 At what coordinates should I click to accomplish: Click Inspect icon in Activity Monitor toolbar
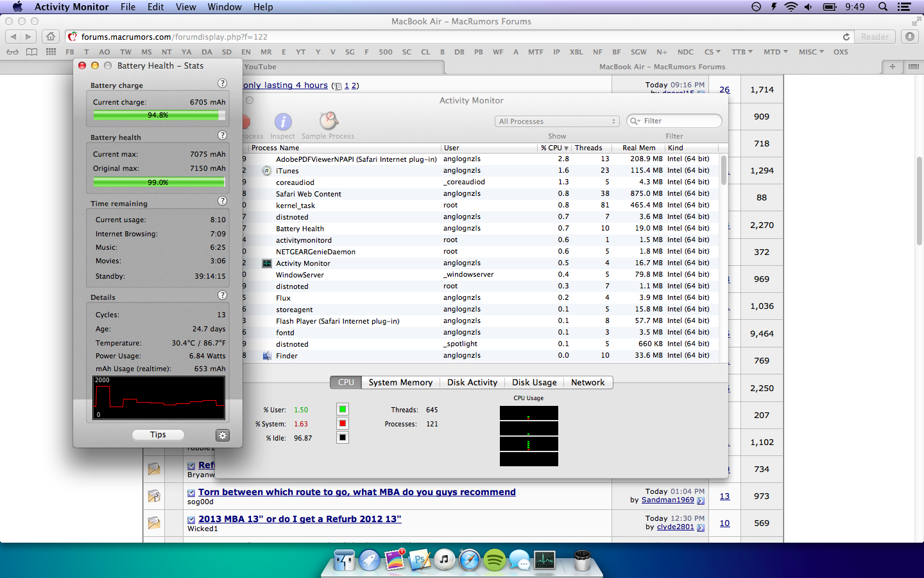click(x=283, y=121)
